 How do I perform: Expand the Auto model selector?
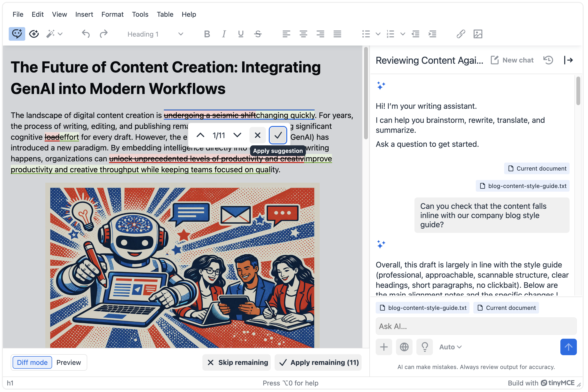point(450,347)
